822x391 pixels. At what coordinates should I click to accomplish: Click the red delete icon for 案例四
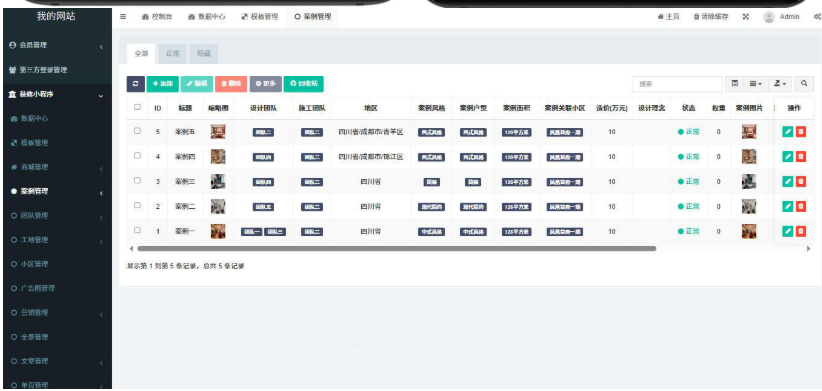(801, 156)
